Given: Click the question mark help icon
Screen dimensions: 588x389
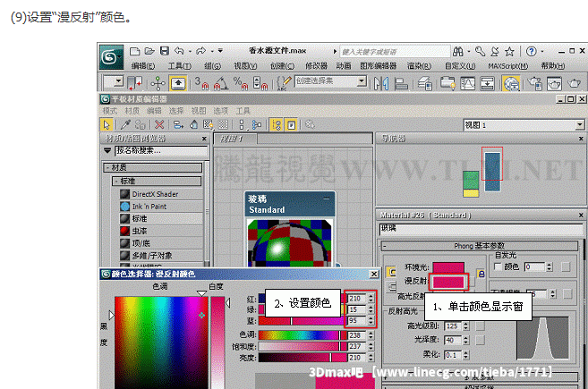Looking at the screenshot, I should (x=531, y=51).
